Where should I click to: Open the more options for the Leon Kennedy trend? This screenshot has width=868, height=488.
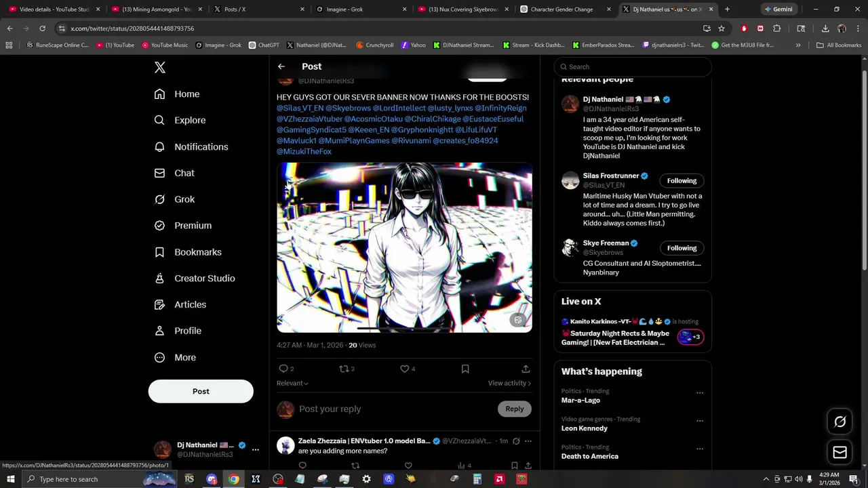point(700,420)
